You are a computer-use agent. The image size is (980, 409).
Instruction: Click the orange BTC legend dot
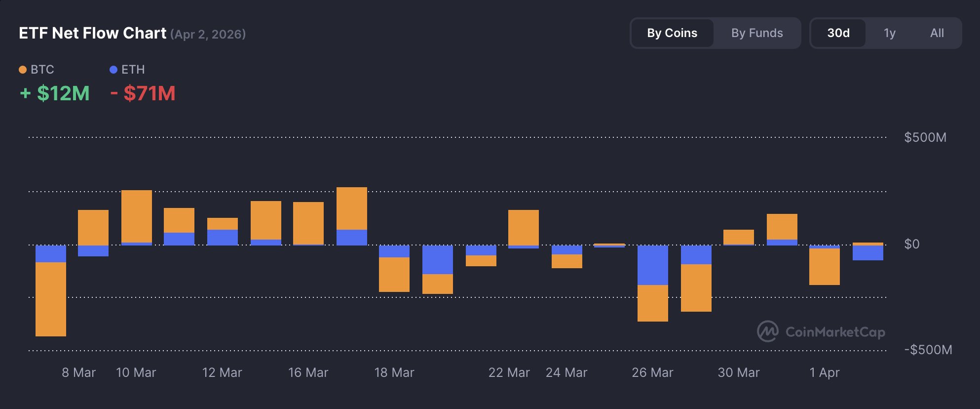(23, 70)
